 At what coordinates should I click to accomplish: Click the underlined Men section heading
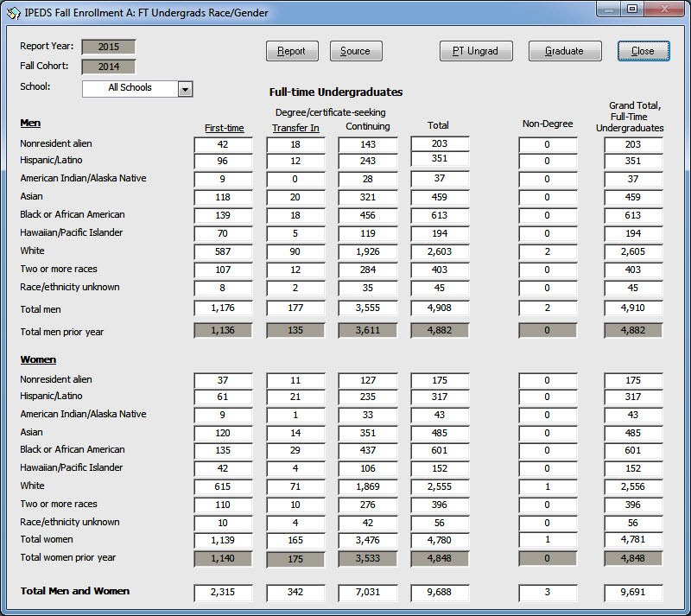[x=30, y=123]
